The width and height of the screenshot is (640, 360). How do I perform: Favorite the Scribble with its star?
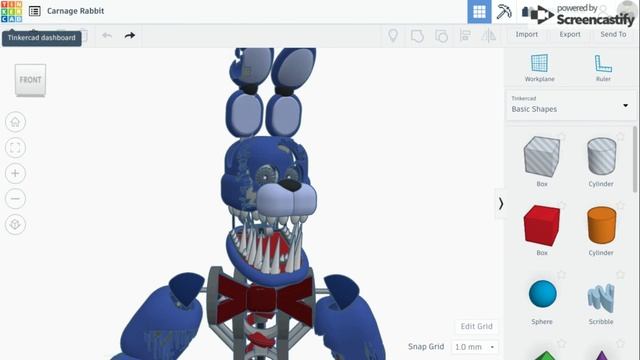tap(620, 275)
